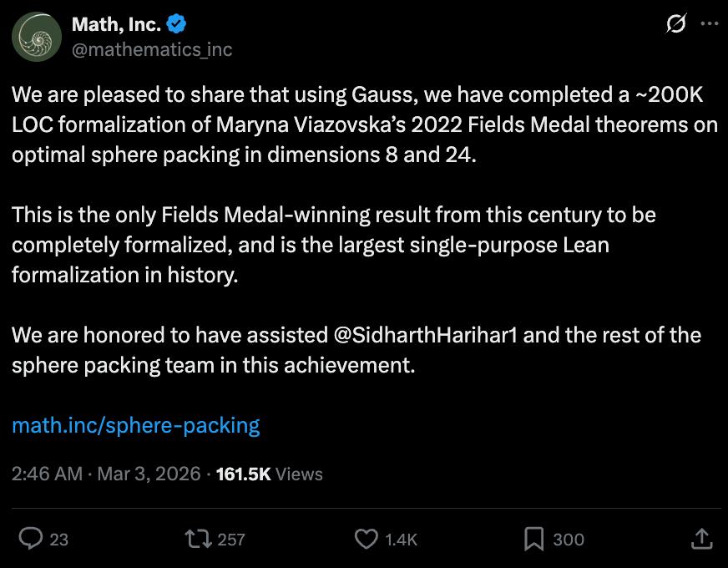Viewport: 728px width, 568px height.
Task: Open the @mathematics_inc handle
Action: [x=152, y=49]
